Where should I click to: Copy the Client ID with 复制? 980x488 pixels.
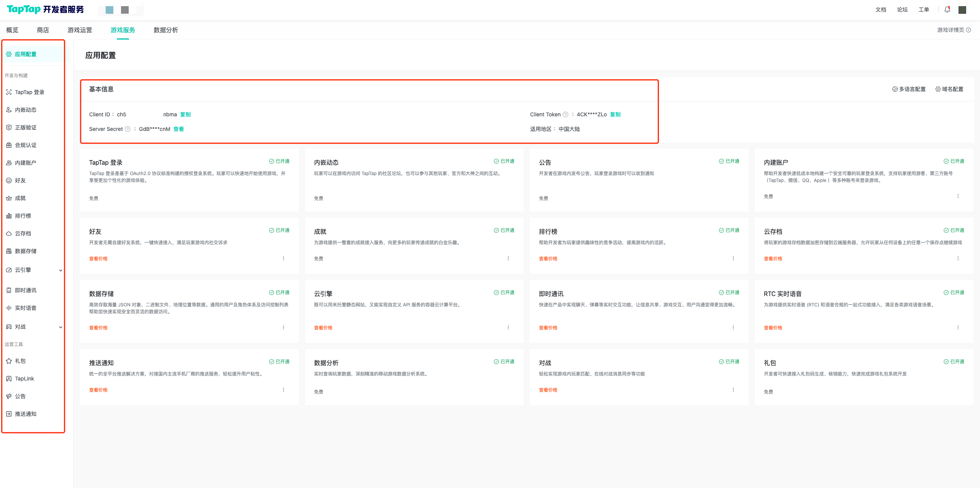click(x=186, y=114)
